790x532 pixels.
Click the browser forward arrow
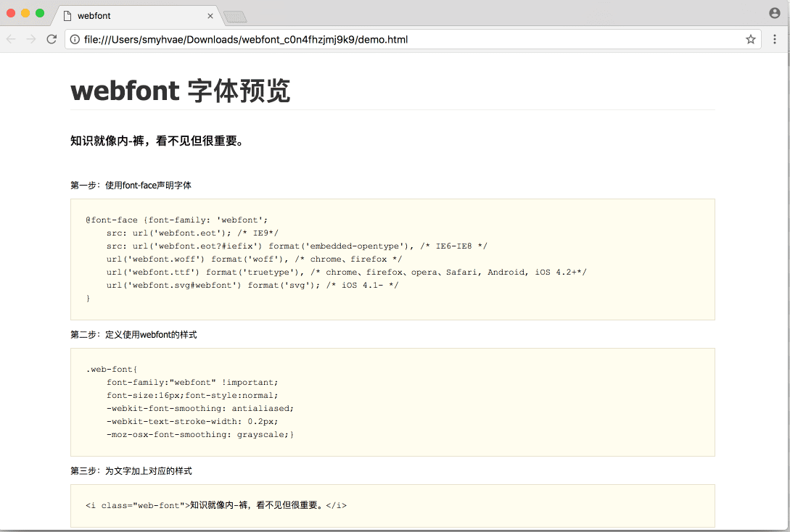31,39
